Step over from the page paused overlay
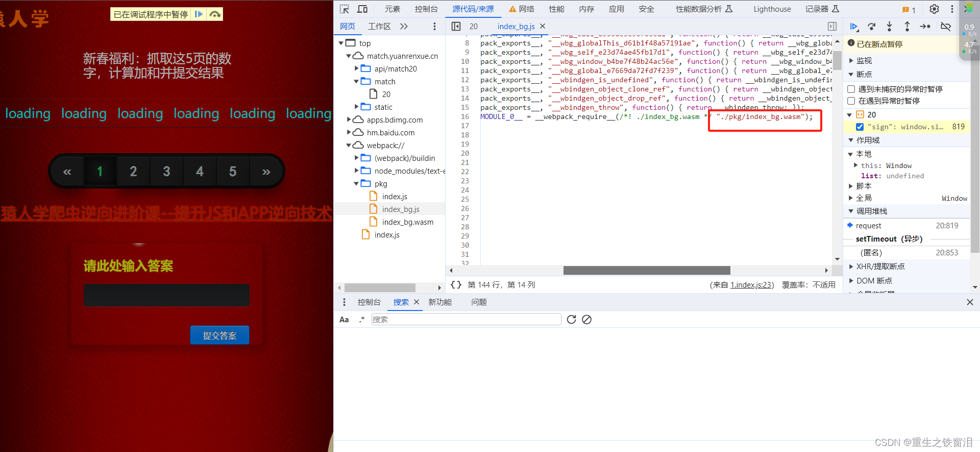 (x=215, y=14)
